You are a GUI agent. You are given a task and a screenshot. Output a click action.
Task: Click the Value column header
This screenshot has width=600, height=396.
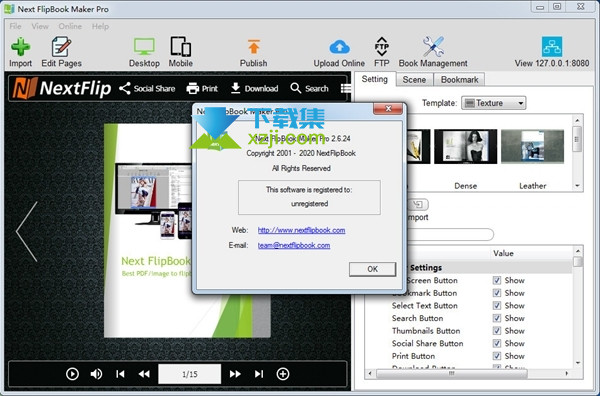point(504,253)
